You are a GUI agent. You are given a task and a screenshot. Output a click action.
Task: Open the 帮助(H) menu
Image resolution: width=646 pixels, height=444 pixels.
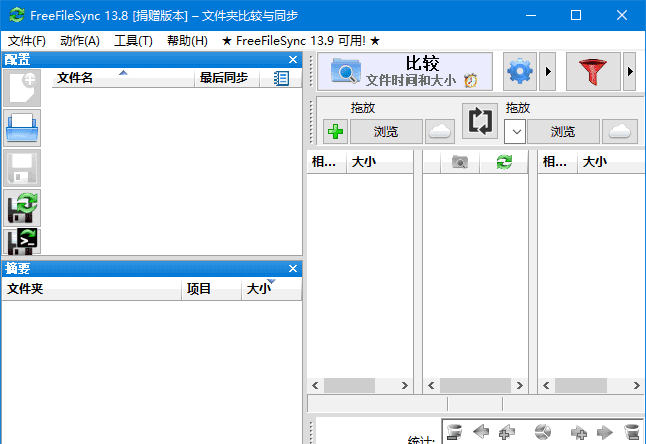tap(187, 41)
